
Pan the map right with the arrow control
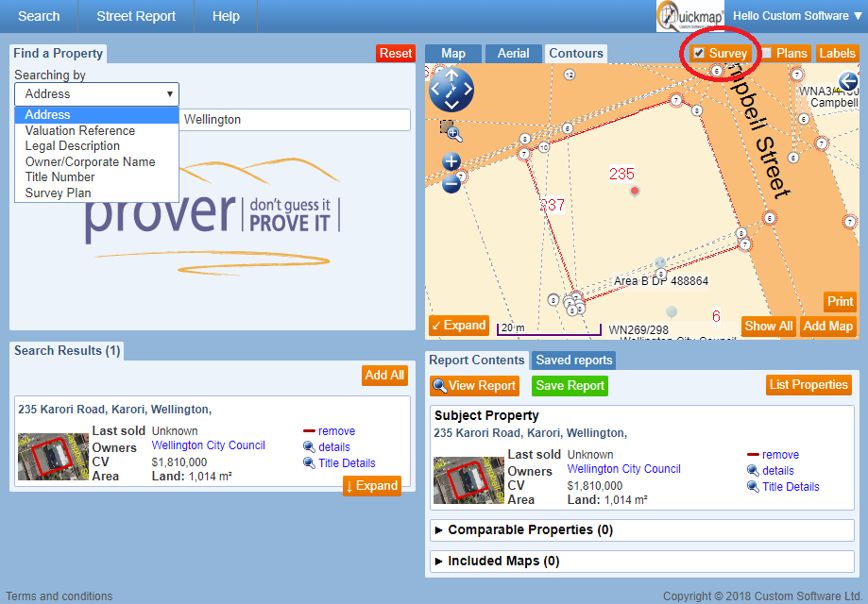tap(468, 89)
